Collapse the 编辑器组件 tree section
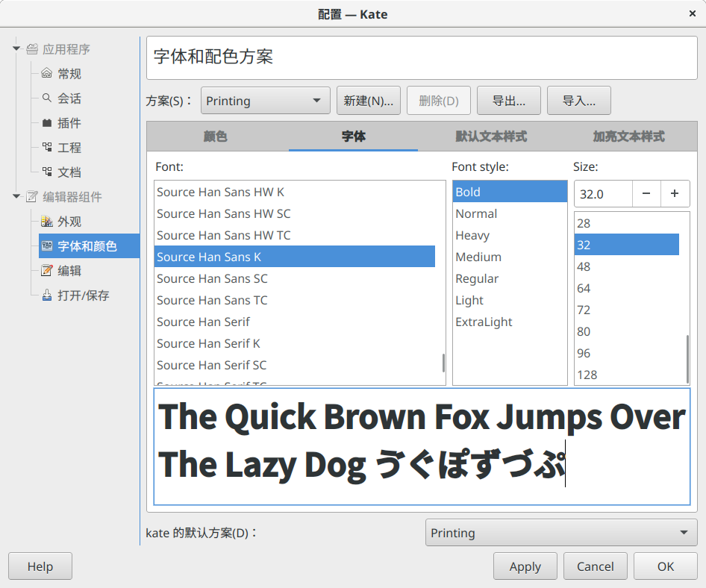The height and width of the screenshot is (588, 706). pyautogui.click(x=16, y=196)
